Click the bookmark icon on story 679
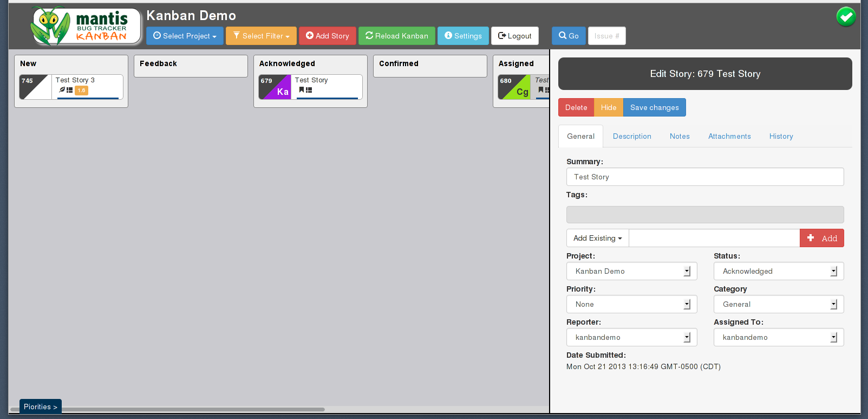 pyautogui.click(x=302, y=90)
